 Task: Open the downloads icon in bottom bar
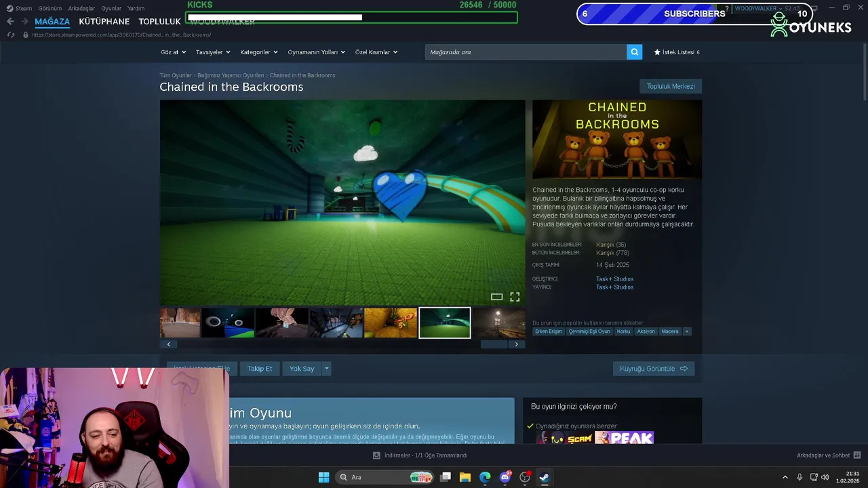(x=377, y=455)
